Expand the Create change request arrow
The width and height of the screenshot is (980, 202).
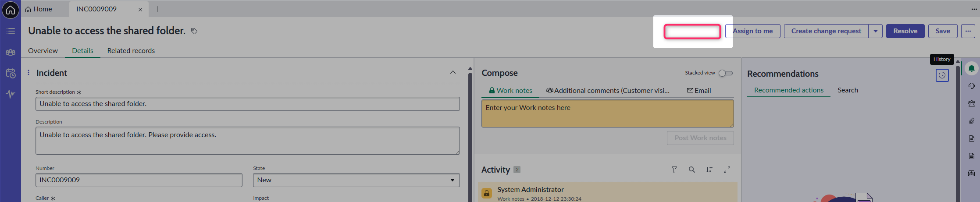[876, 31]
